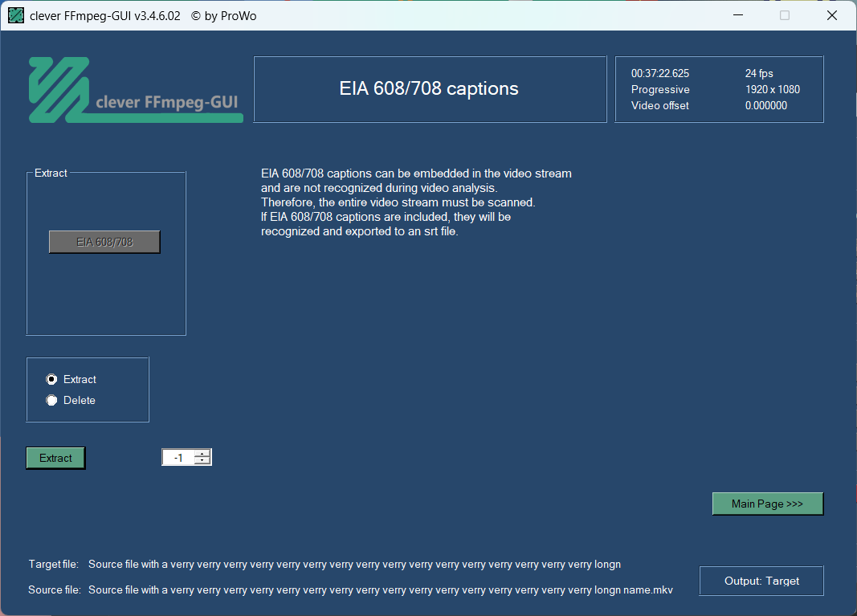Click the captions explanation paragraph
This screenshot has width=857, height=616.
[x=416, y=202]
